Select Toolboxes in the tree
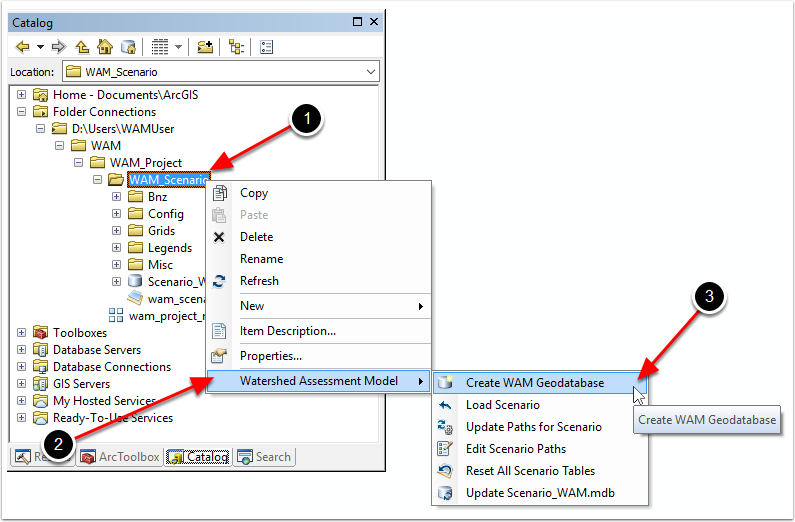This screenshot has width=795, height=522. pyautogui.click(x=80, y=333)
